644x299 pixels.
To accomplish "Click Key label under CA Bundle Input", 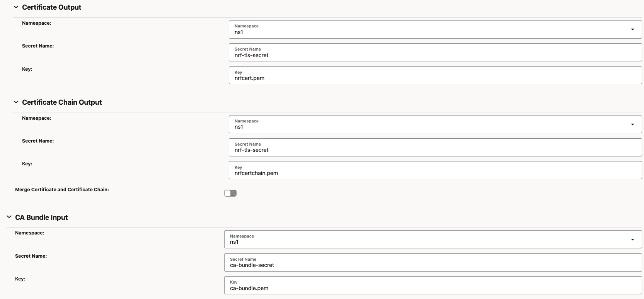I will [x=20, y=279].
